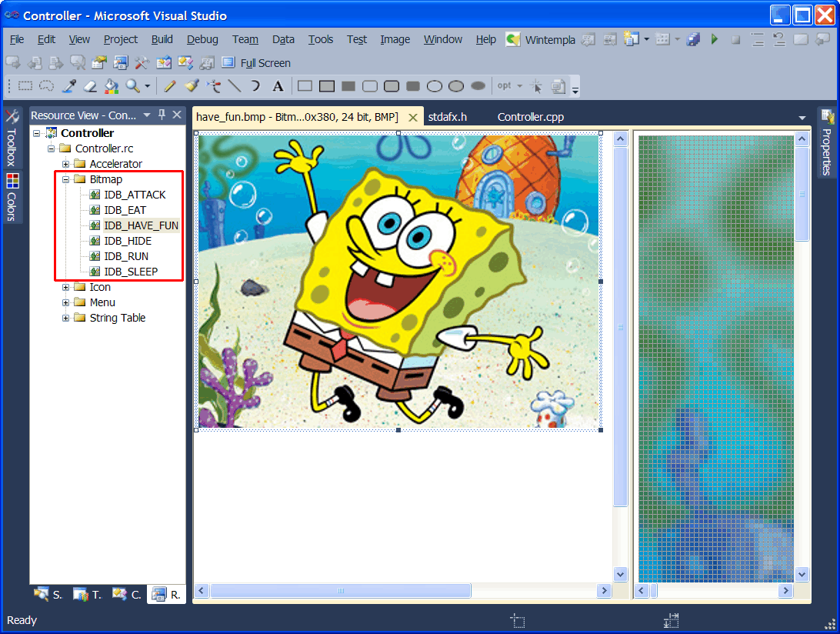Click the image editor horizontal scrollbar thumb
Image resolution: width=840 pixels, height=634 pixels.
point(341,591)
